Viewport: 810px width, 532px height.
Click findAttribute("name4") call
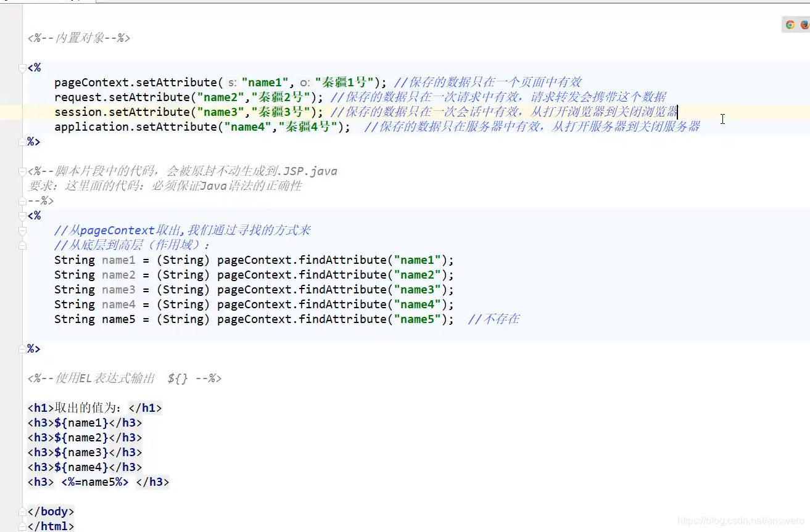373,305
